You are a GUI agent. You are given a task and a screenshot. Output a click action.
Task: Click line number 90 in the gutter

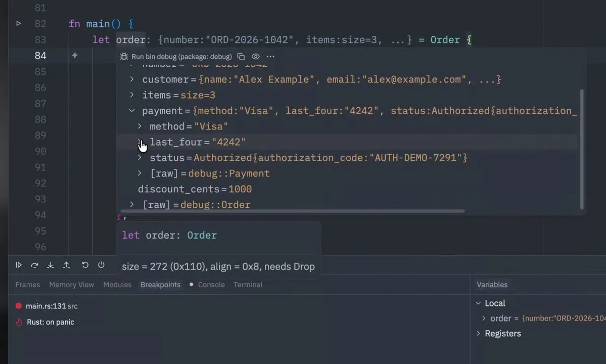[40, 151]
